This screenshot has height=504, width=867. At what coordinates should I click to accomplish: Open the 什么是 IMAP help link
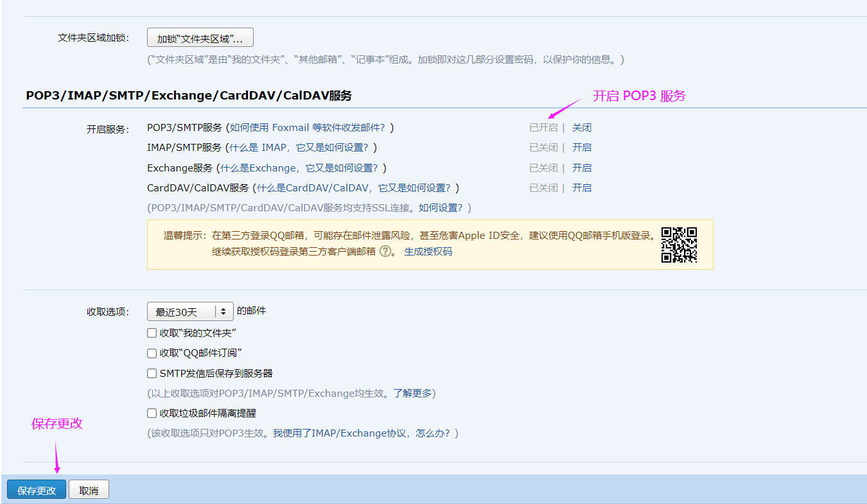point(299,147)
